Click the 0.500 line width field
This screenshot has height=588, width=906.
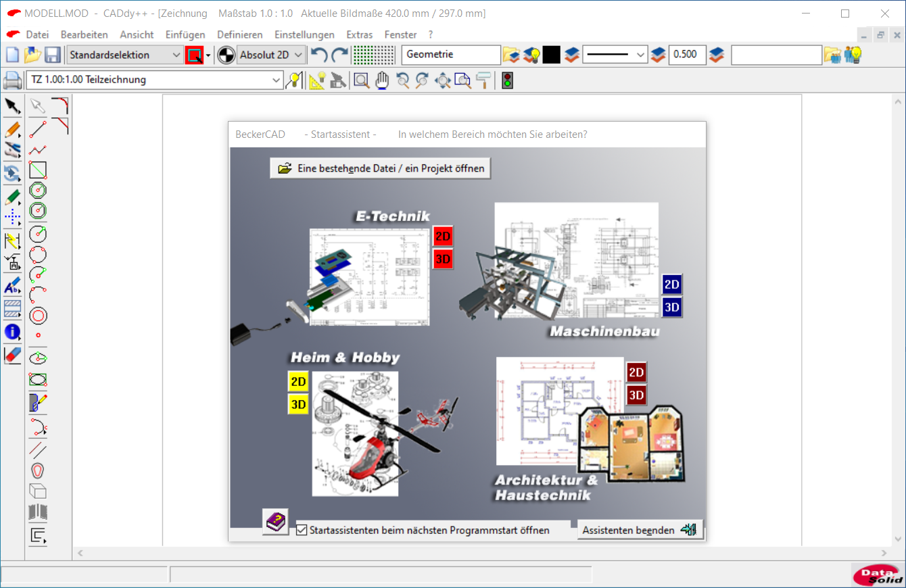(x=688, y=55)
